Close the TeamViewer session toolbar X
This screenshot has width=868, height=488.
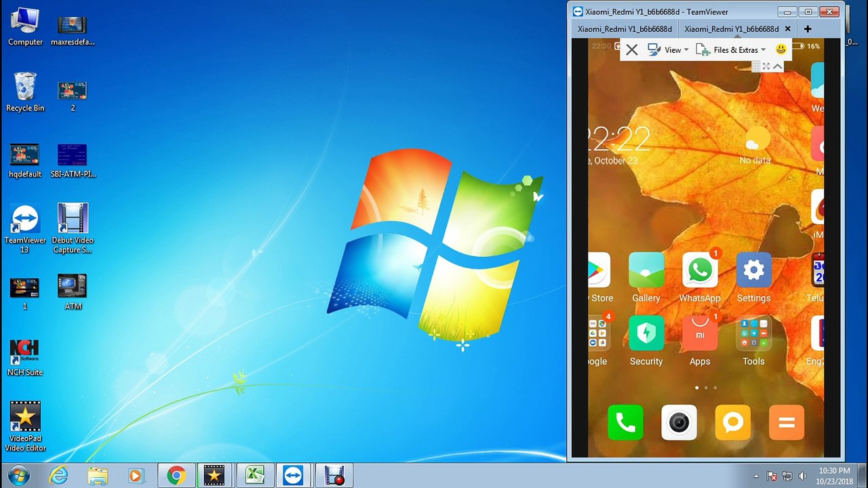631,49
